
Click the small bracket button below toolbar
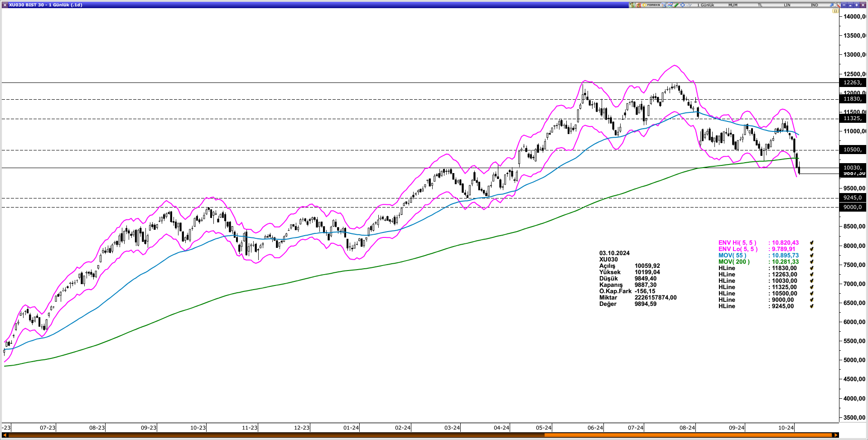pyautogui.click(x=835, y=11)
